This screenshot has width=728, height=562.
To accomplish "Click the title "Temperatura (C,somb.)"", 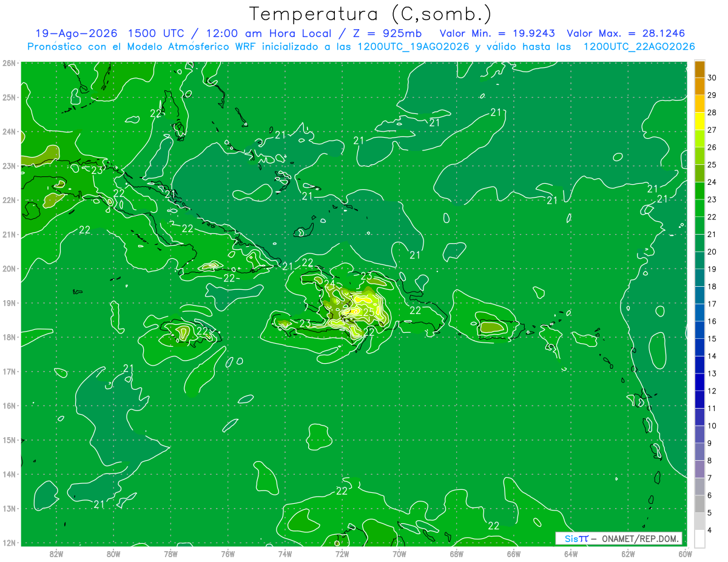I will (371, 15).
